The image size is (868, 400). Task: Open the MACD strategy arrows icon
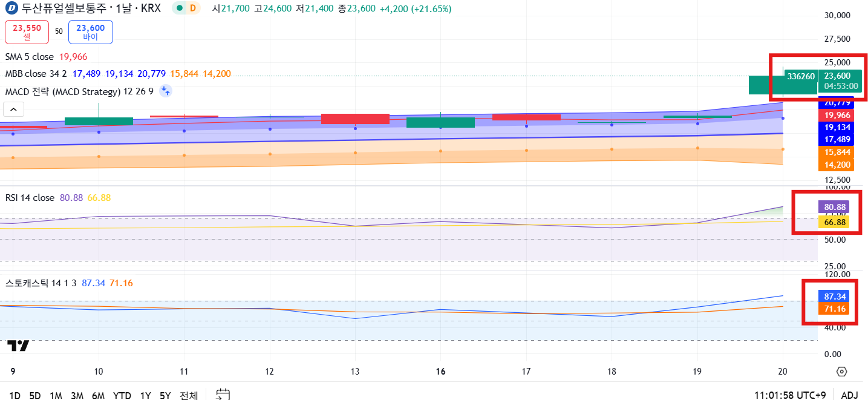pos(165,91)
